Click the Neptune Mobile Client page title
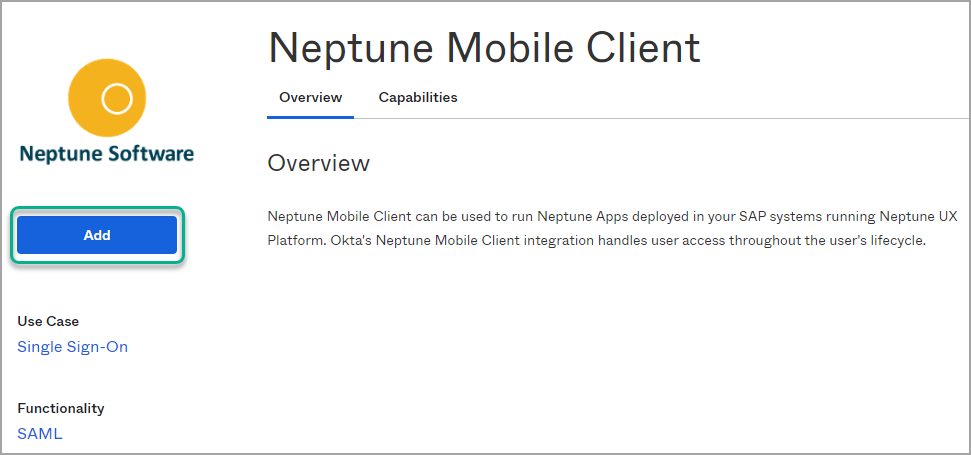The image size is (971, 455). 484,47
